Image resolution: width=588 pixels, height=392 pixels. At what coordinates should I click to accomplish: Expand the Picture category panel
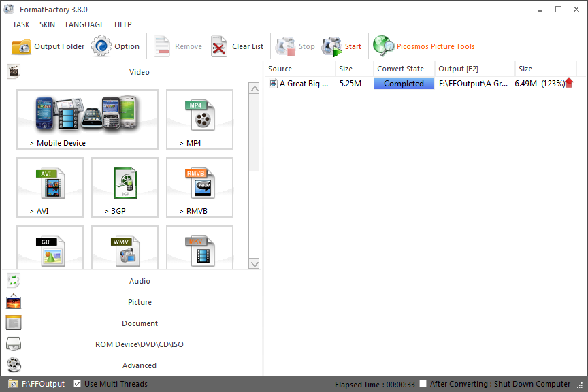pos(140,302)
